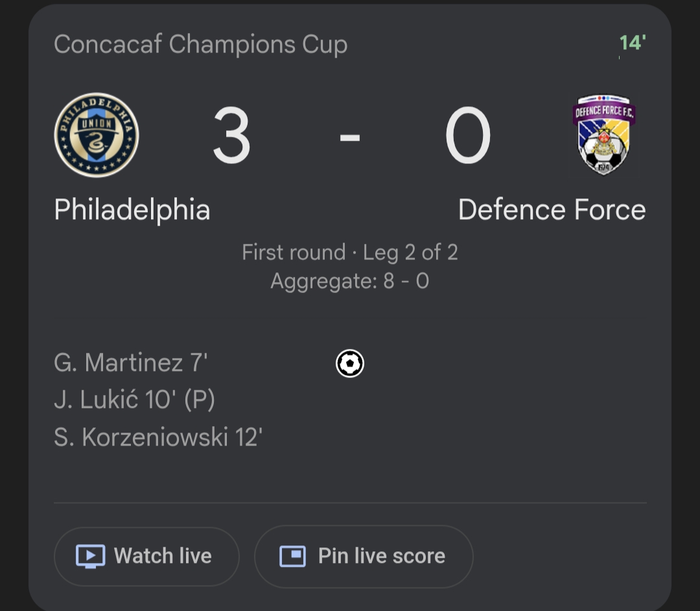Select goal scorer G. Martinez 7'

point(130,363)
